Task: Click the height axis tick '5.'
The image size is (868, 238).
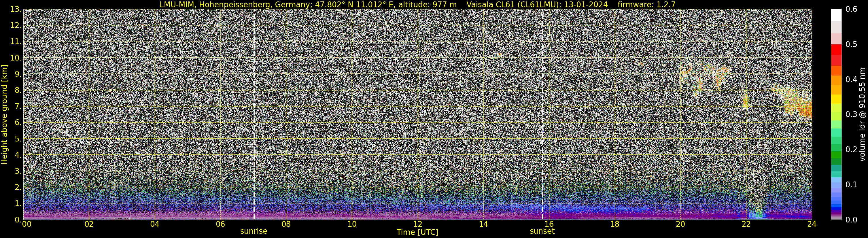Action: (x=18, y=139)
